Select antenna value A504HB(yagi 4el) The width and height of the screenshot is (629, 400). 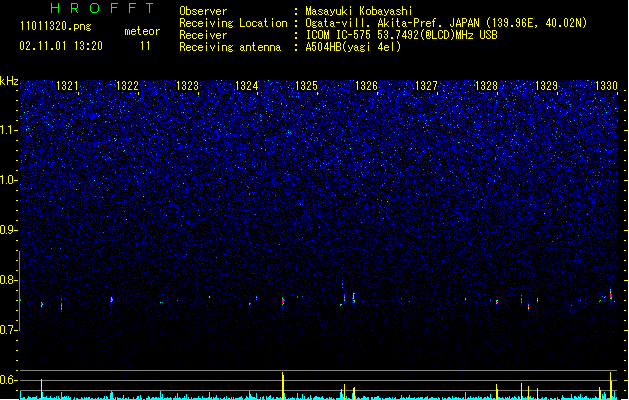pyautogui.click(x=353, y=47)
